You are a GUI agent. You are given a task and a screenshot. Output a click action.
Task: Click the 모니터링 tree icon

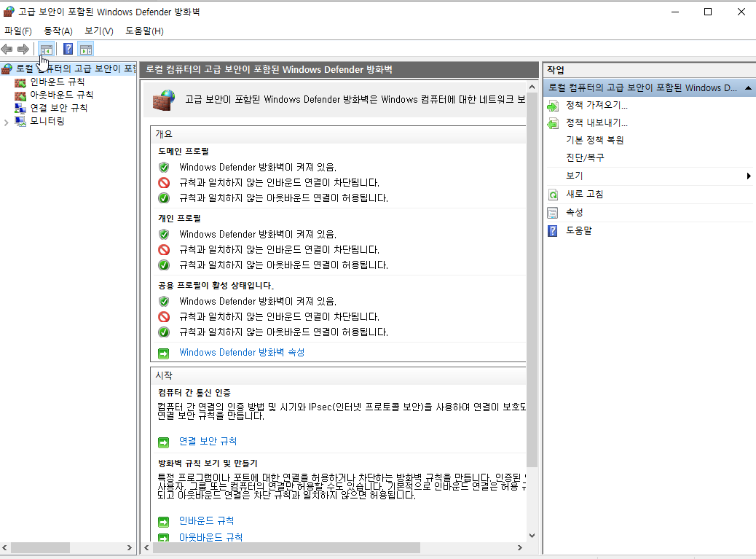(x=20, y=121)
